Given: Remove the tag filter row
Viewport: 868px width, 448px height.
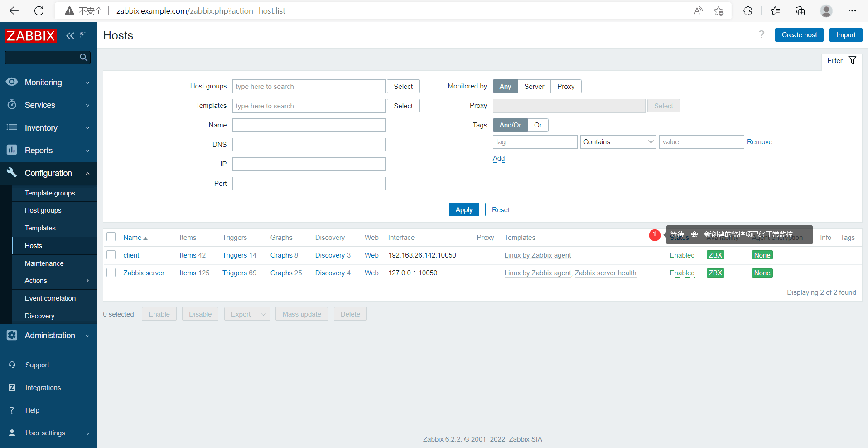Looking at the screenshot, I should pyautogui.click(x=759, y=142).
